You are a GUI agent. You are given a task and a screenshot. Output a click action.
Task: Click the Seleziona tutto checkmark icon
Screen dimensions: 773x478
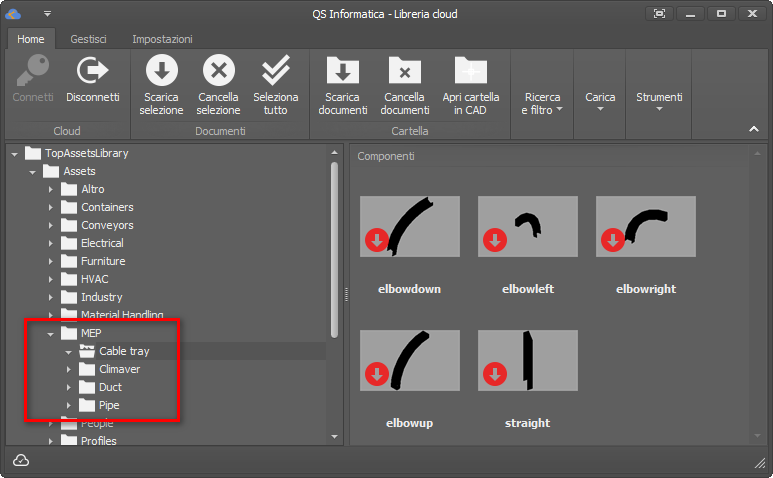click(276, 70)
